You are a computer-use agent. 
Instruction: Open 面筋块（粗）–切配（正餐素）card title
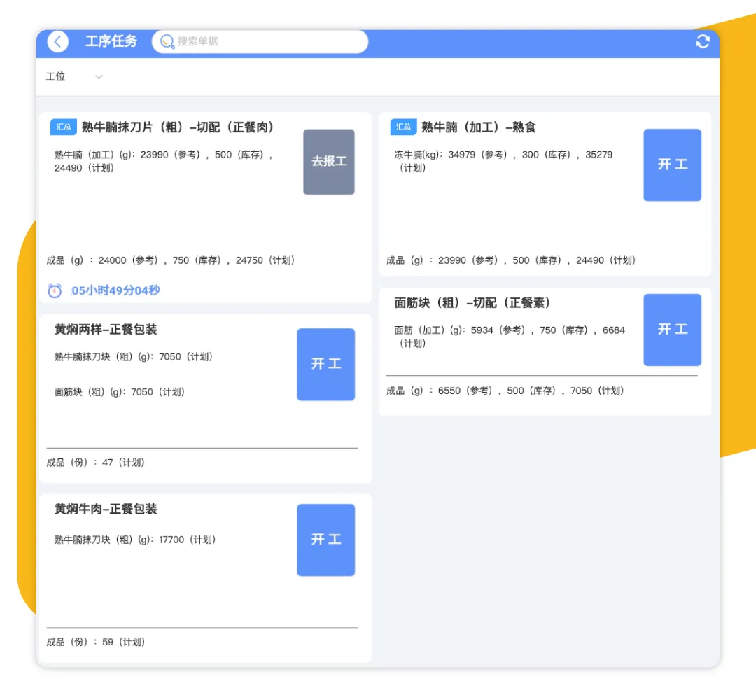click(472, 303)
